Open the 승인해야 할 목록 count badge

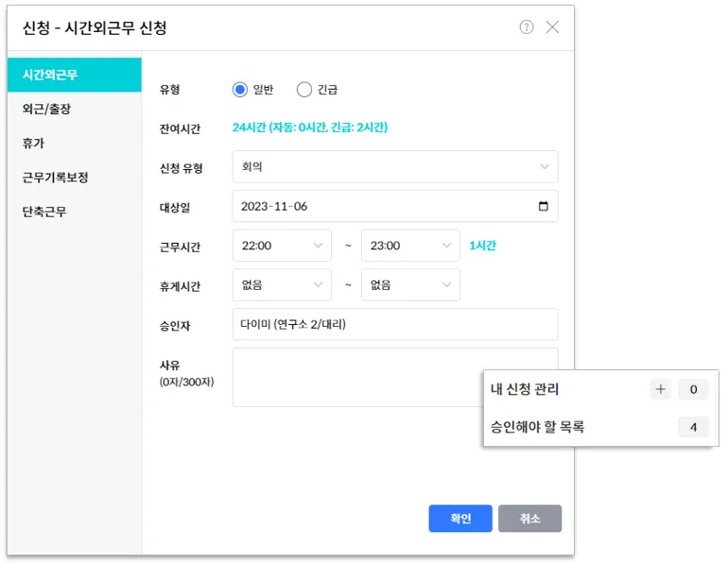click(693, 427)
